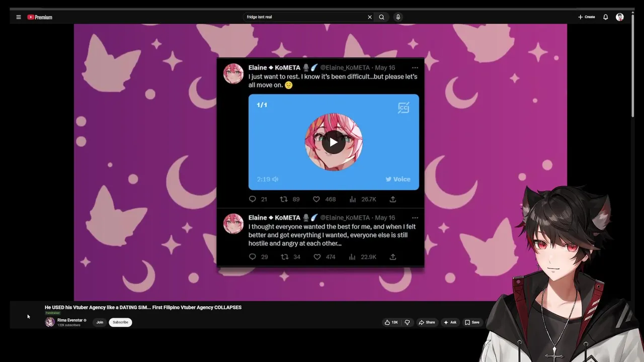Click the Create button
The image size is (644, 362).
click(586, 17)
